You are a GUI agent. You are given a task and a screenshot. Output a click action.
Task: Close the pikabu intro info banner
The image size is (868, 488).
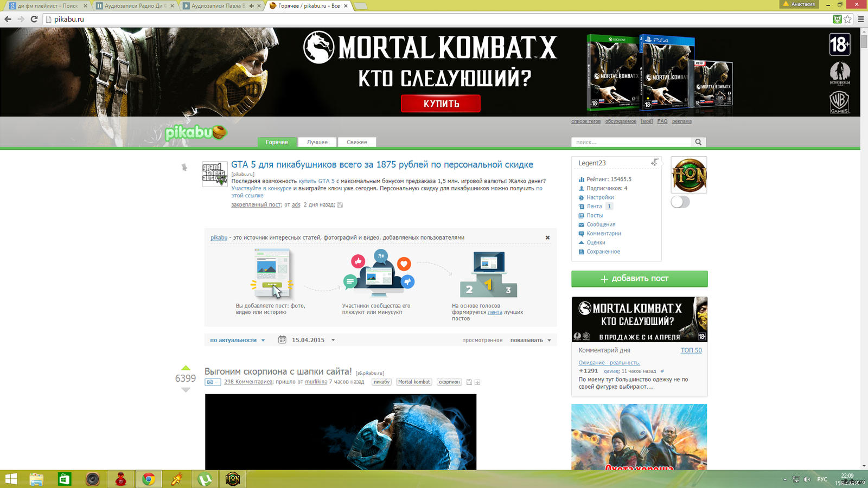point(547,237)
